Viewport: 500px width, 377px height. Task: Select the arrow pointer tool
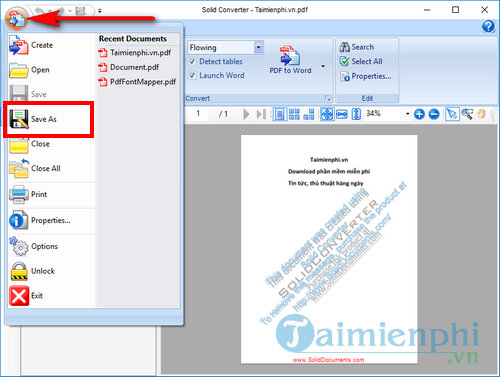[x=452, y=114]
